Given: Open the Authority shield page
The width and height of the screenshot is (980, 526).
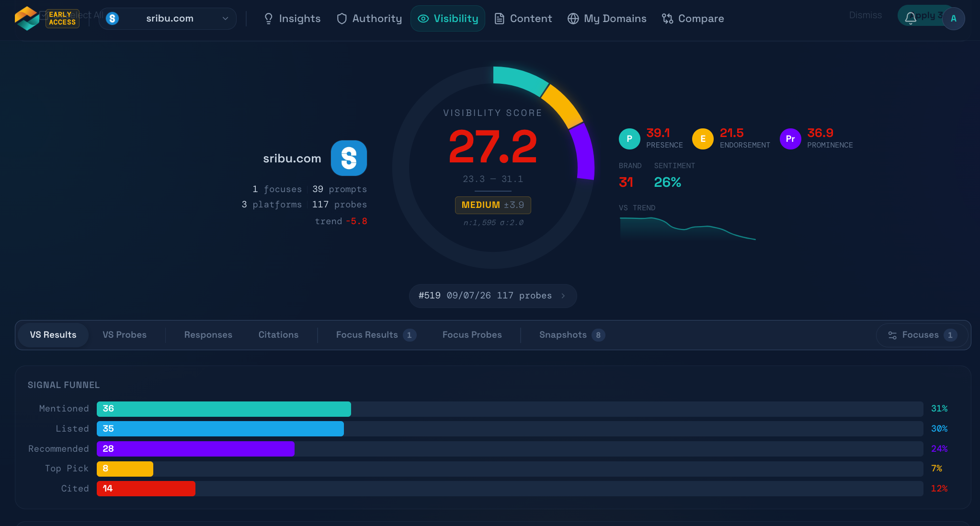Looking at the screenshot, I should [x=369, y=19].
